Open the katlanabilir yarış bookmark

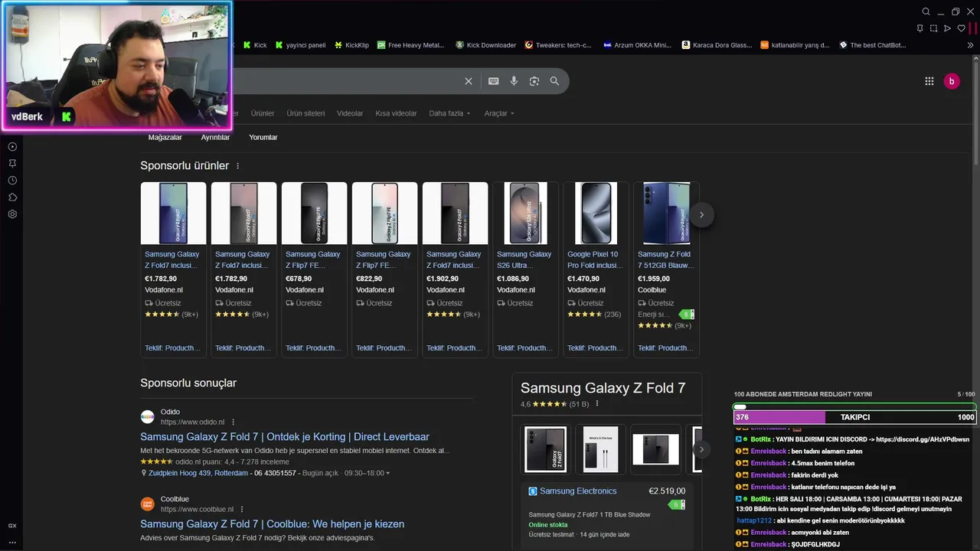[x=795, y=45]
